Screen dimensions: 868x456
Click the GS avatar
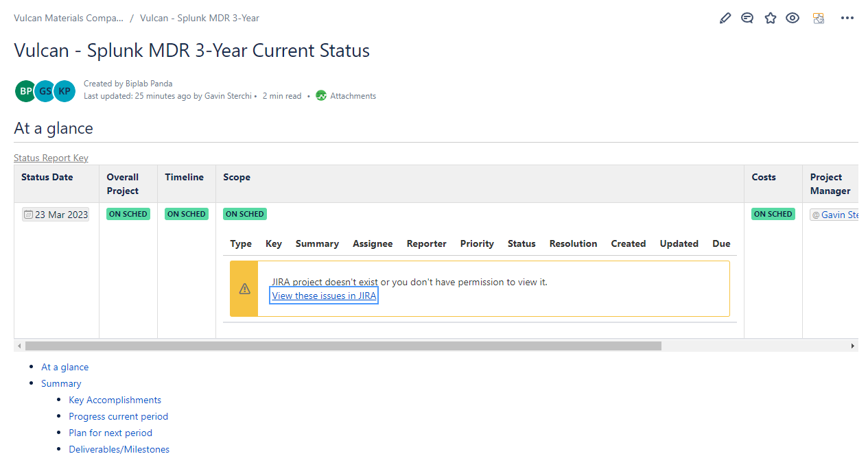45,91
